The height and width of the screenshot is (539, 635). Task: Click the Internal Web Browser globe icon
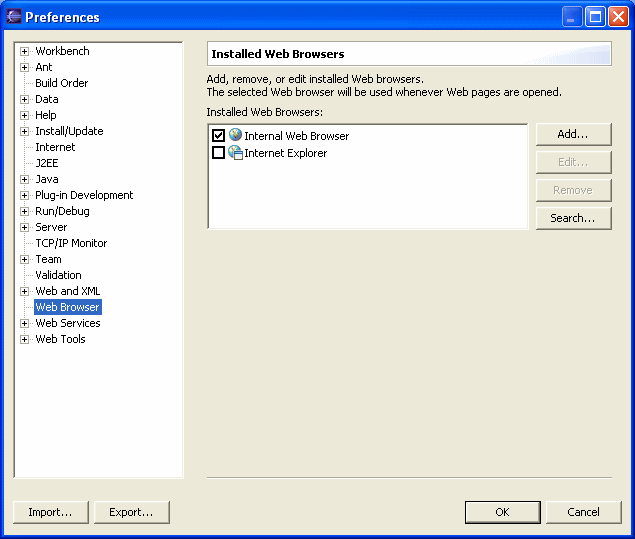coord(235,134)
